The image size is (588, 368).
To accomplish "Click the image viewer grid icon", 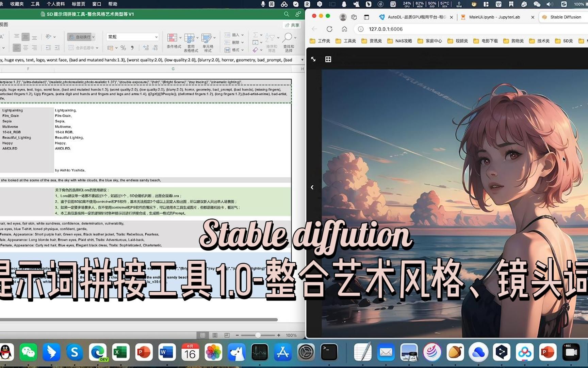I will click(328, 59).
